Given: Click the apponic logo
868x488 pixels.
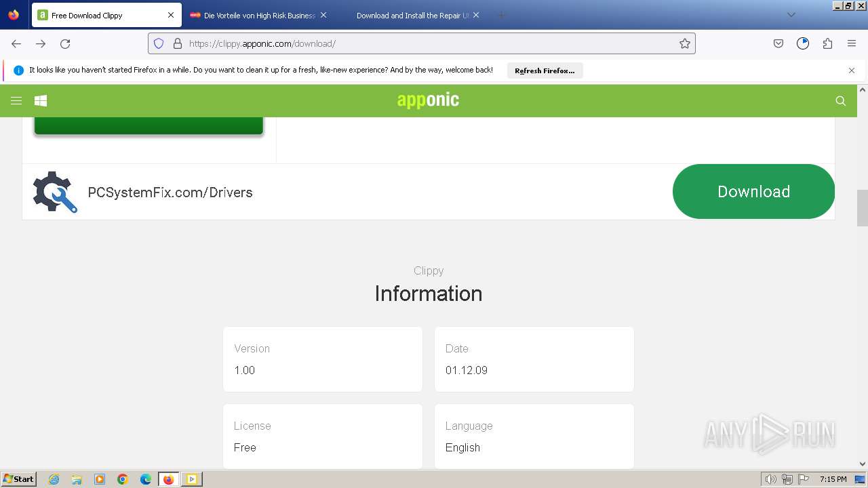Looking at the screenshot, I should pos(428,100).
